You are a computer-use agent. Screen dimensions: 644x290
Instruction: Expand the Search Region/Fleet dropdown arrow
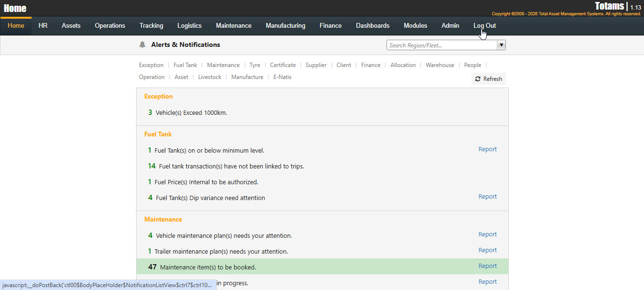coord(501,45)
